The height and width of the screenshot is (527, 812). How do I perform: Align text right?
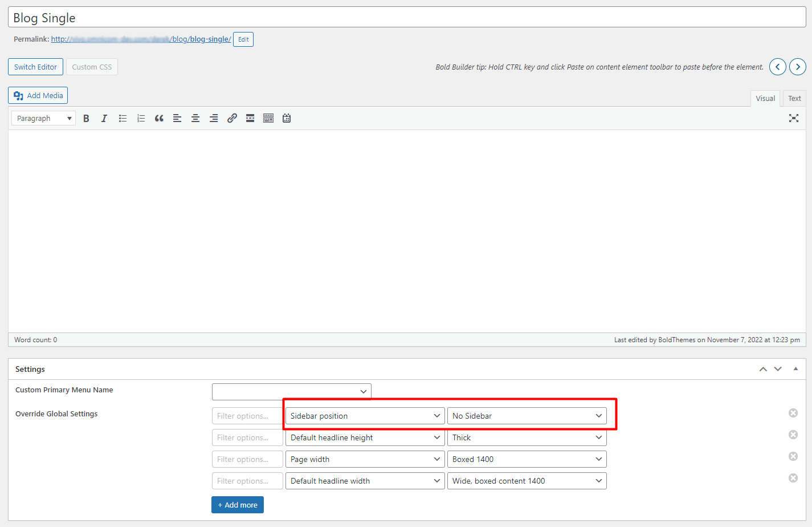pos(214,118)
